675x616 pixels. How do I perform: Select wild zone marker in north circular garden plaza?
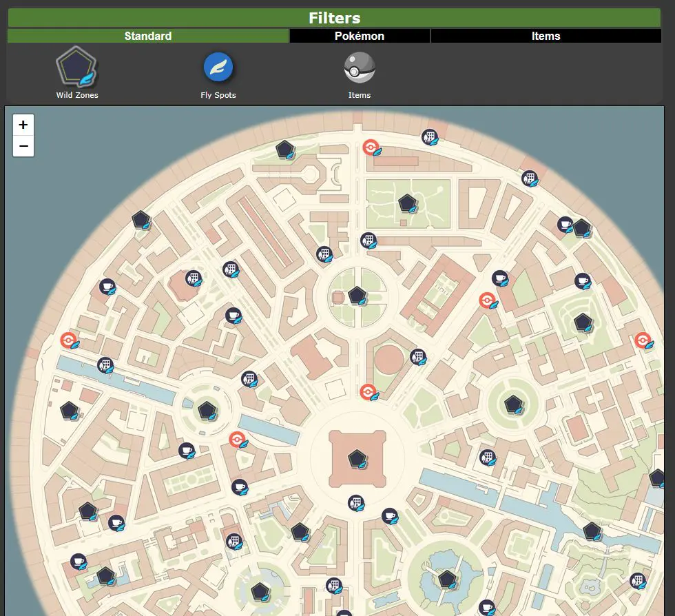point(356,296)
